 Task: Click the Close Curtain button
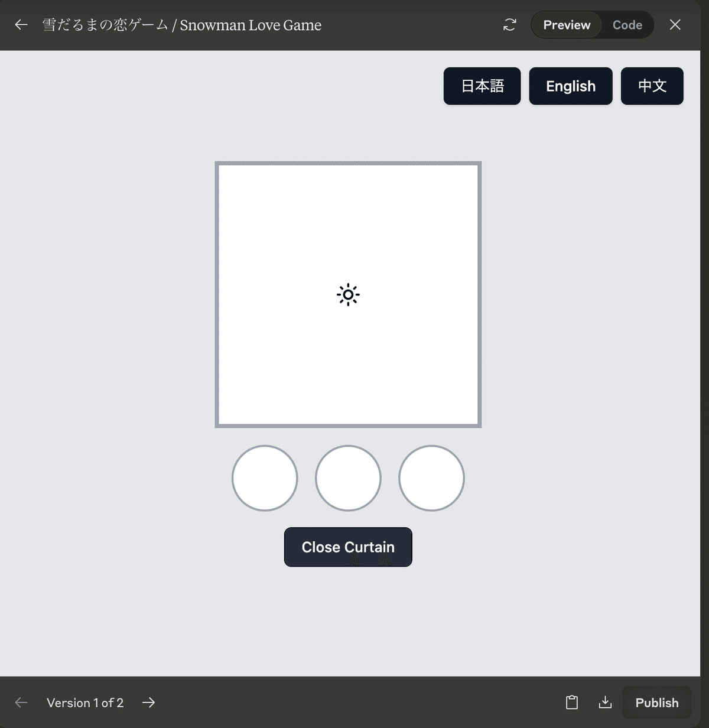pos(348,547)
